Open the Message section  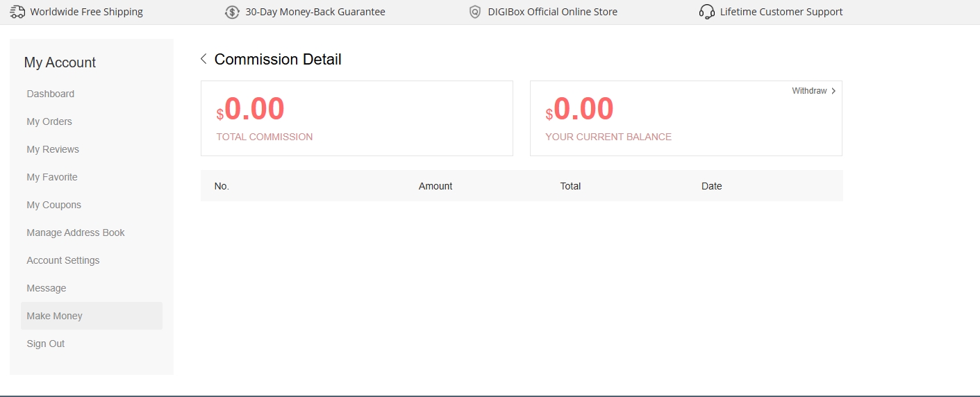click(47, 288)
